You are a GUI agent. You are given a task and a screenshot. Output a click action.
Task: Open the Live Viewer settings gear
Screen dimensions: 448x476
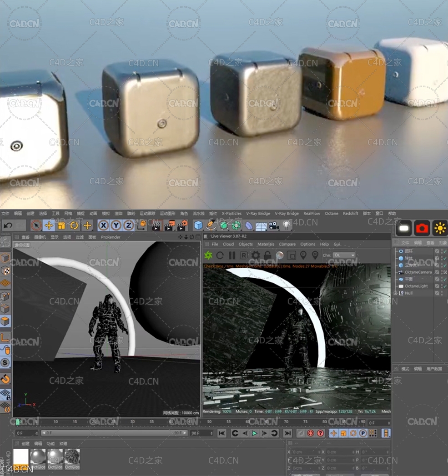[x=256, y=255]
